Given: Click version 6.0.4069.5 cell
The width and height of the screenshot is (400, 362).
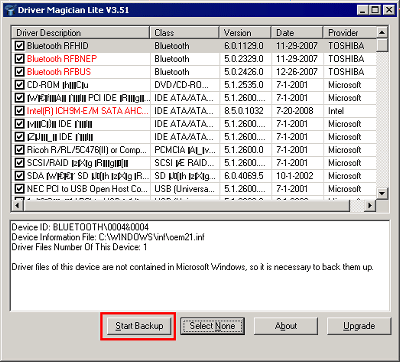Looking at the screenshot, I should tap(244, 176).
